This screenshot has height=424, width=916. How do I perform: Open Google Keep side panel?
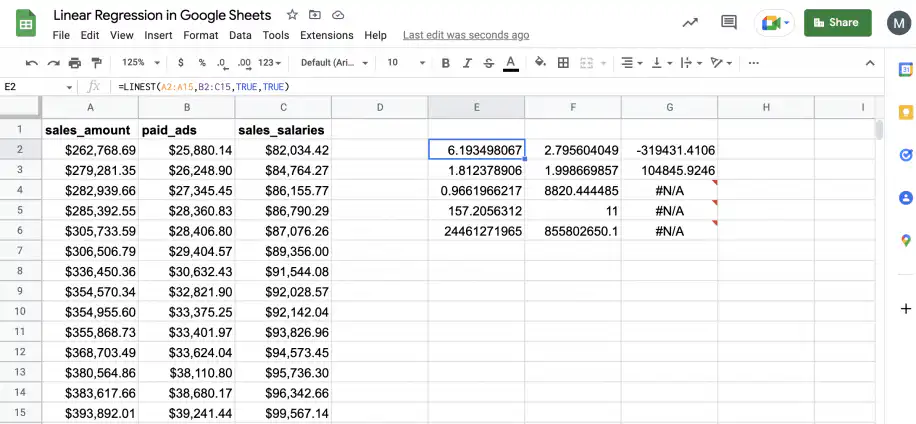(x=905, y=112)
